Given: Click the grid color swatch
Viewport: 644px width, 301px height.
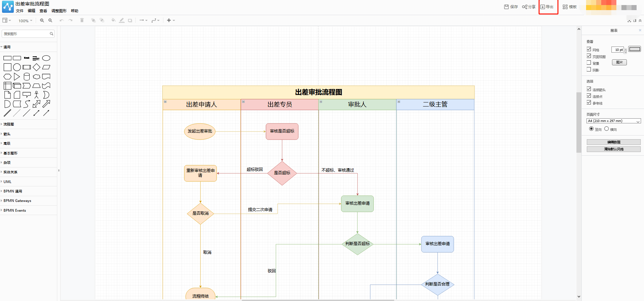Looking at the screenshot, I should point(635,49).
